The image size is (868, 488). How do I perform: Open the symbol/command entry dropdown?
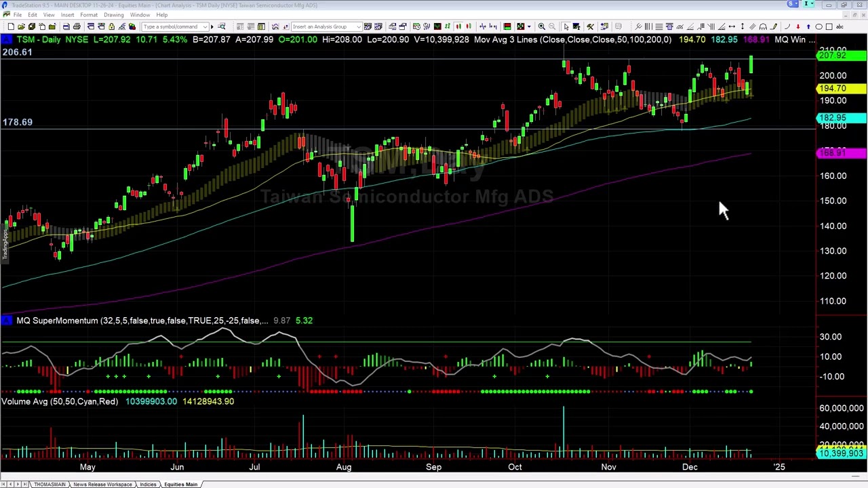(x=205, y=26)
